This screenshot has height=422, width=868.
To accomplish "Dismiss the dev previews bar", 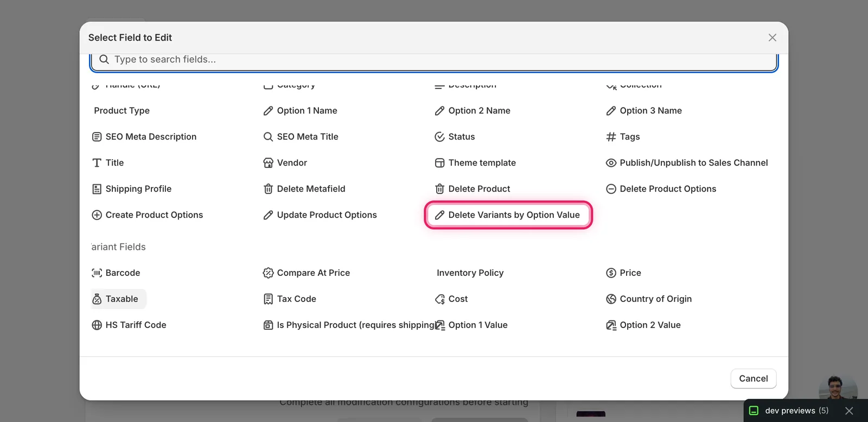I will 849,411.
